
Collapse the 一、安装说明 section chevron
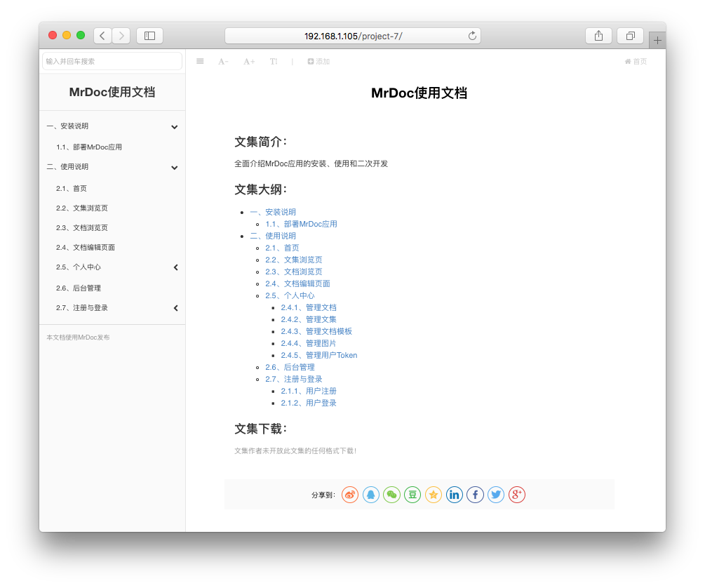pos(175,127)
